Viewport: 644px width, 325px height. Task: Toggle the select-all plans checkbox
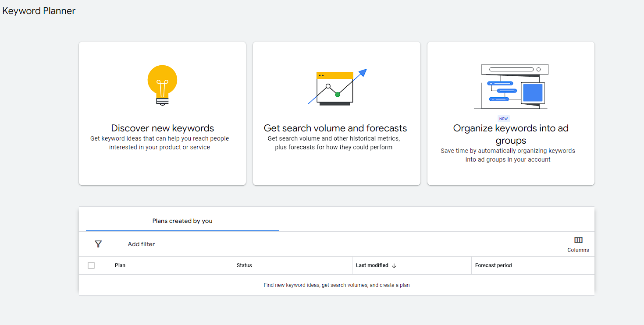(91, 265)
